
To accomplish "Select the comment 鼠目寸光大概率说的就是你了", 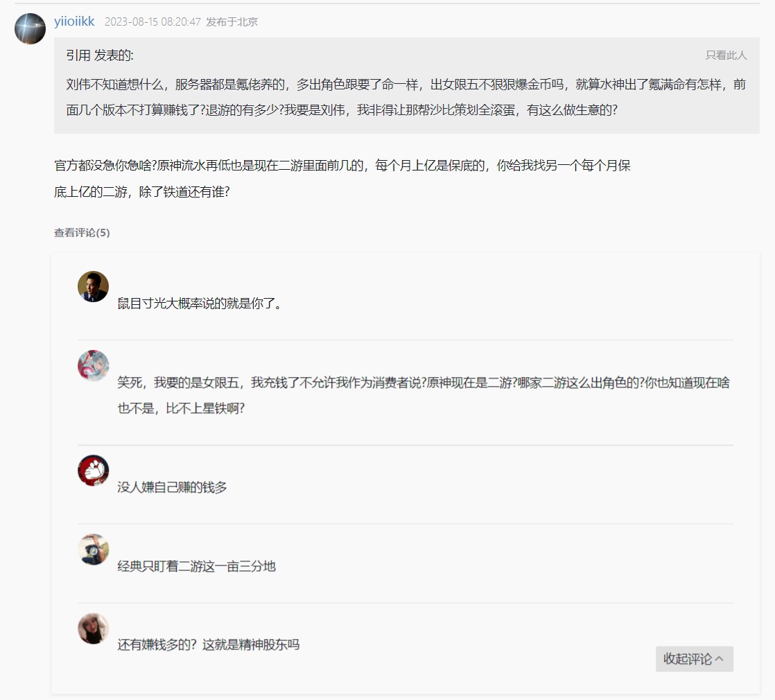I will pos(199,304).
